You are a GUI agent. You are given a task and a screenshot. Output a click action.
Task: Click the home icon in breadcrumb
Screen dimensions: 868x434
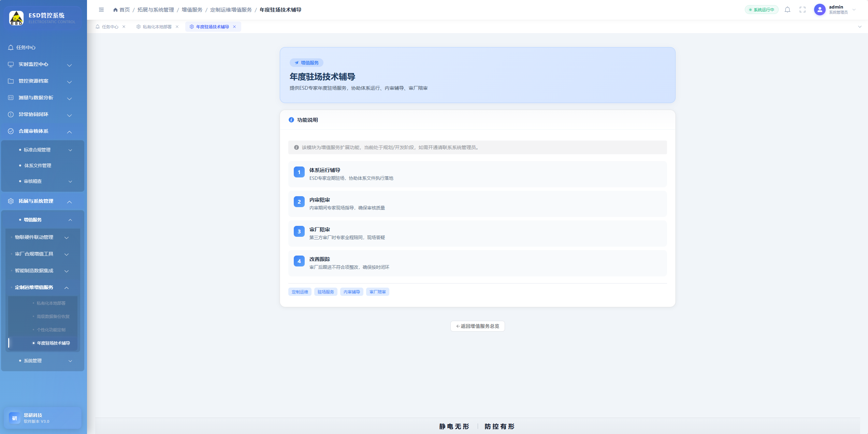pyautogui.click(x=115, y=10)
